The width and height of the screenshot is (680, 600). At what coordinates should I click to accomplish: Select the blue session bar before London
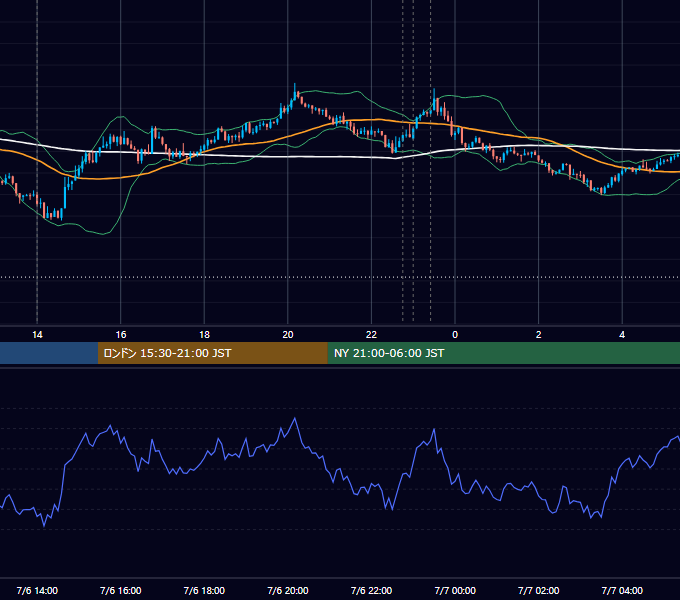click(49, 353)
